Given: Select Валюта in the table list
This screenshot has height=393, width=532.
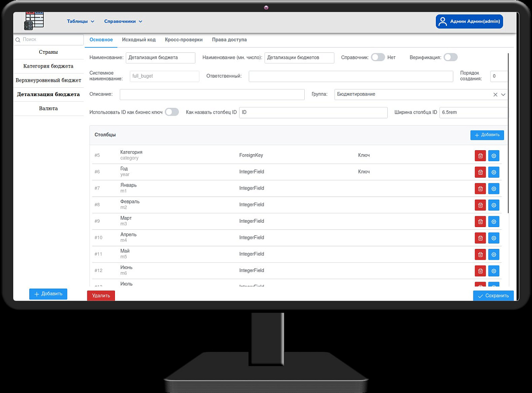Looking at the screenshot, I should point(48,108).
